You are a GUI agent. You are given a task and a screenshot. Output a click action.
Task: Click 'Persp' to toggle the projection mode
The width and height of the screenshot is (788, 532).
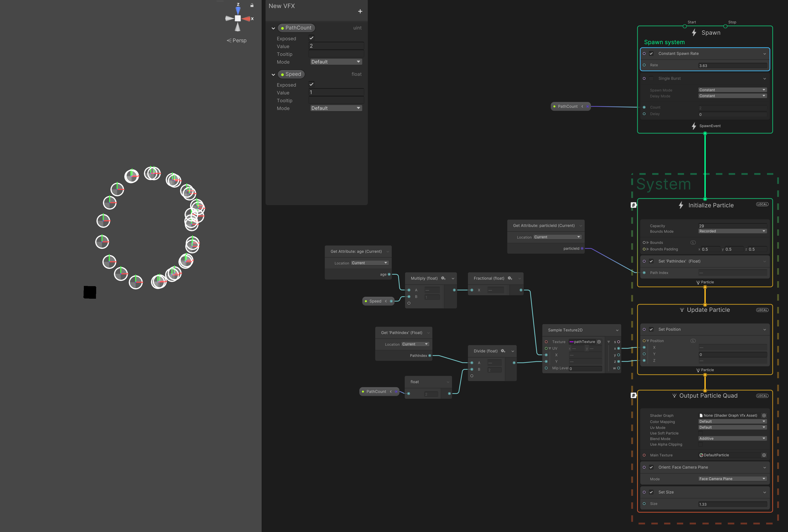coord(239,40)
